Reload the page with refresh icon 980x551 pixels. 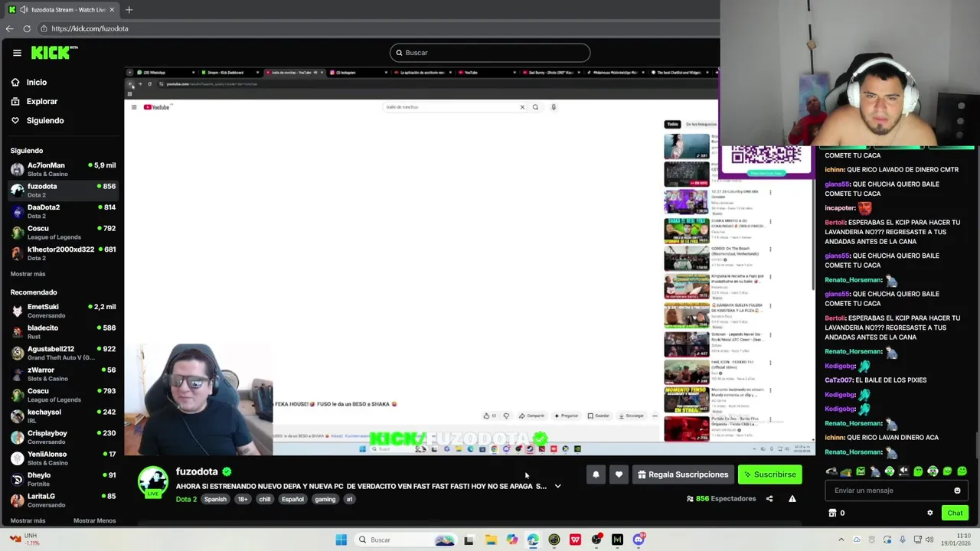click(x=27, y=28)
